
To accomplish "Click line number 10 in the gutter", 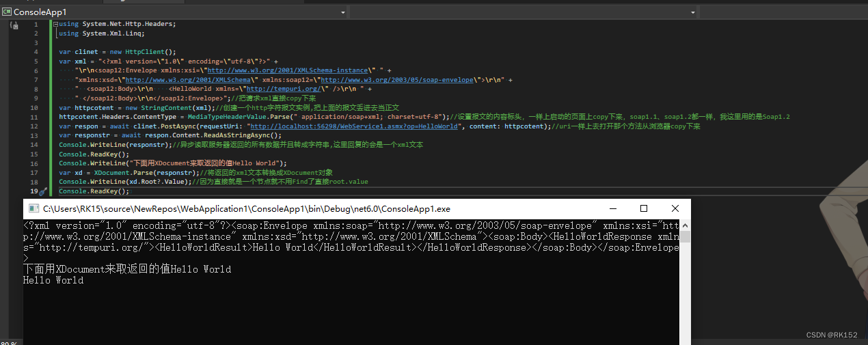I will pyautogui.click(x=34, y=107).
